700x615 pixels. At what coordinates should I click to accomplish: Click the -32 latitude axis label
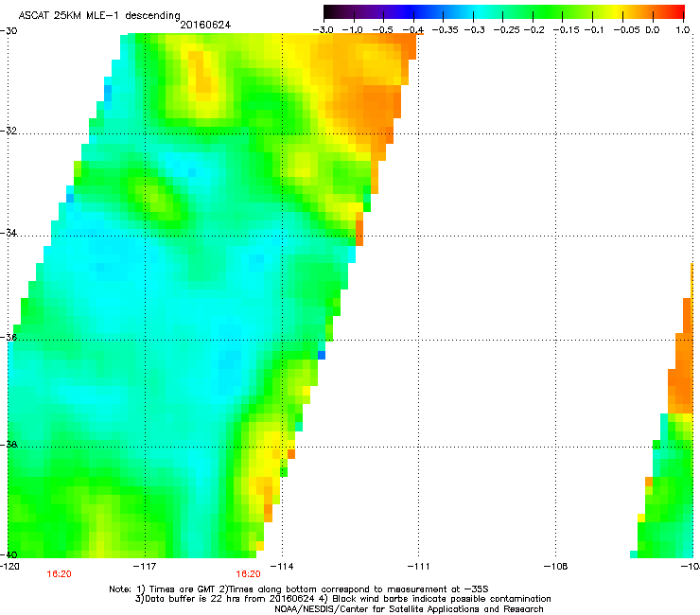[x=9, y=131]
